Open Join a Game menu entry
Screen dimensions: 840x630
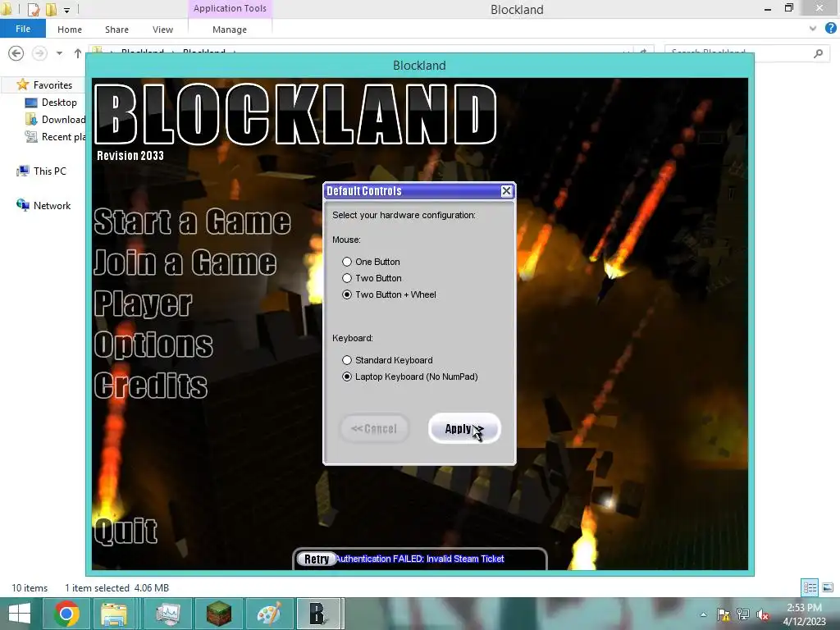[x=185, y=262]
